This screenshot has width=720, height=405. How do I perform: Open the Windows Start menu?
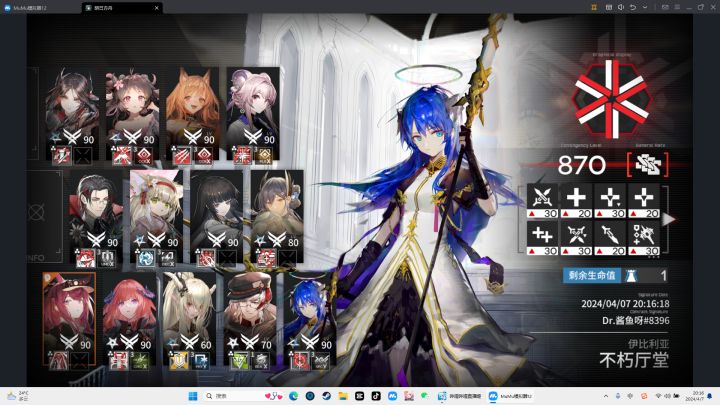(193, 396)
